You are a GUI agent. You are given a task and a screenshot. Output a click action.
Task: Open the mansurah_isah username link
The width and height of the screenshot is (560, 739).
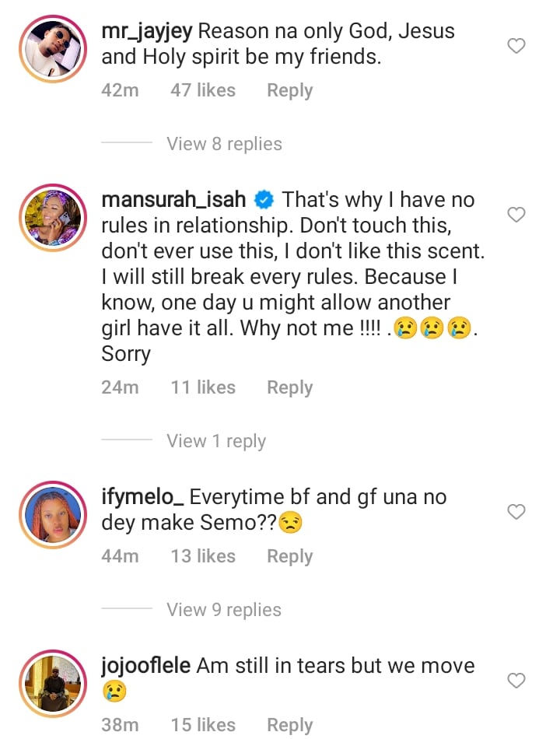[173, 200]
